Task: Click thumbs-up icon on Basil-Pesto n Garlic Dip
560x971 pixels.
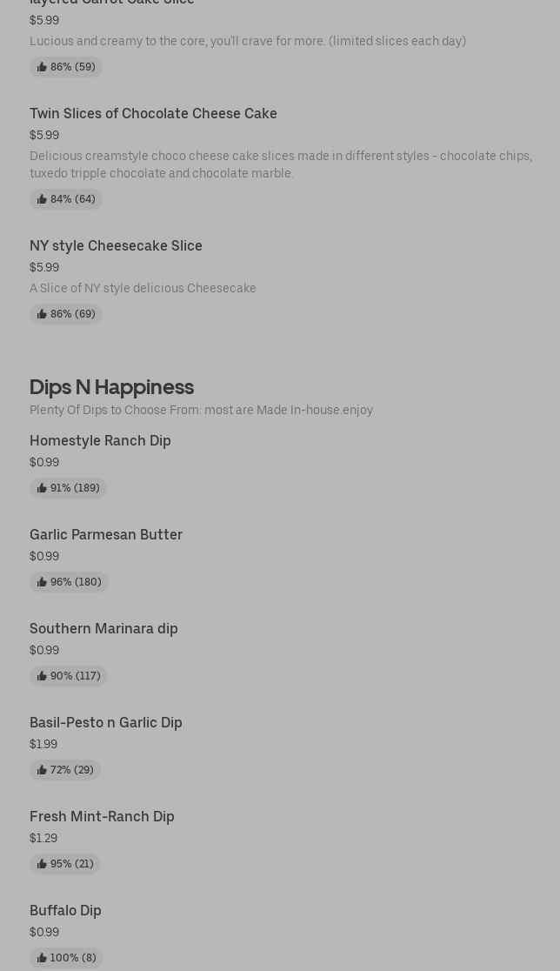Action: 42,770
